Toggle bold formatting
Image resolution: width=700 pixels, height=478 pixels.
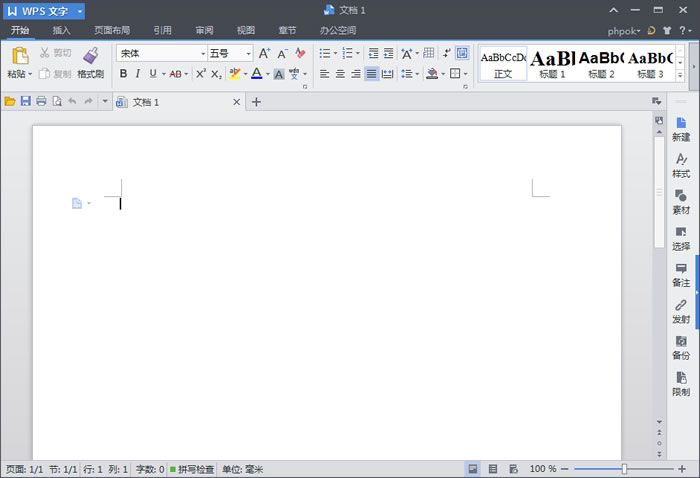(x=124, y=74)
